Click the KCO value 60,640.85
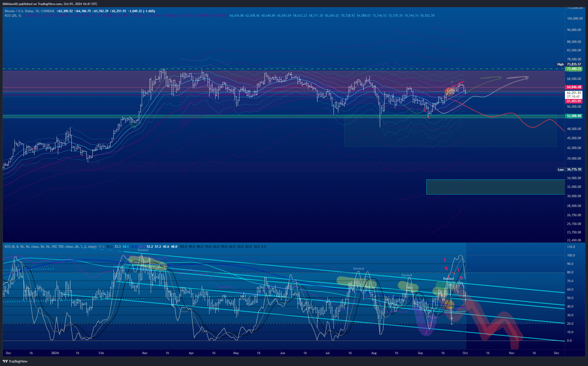 tap(268, 16)
